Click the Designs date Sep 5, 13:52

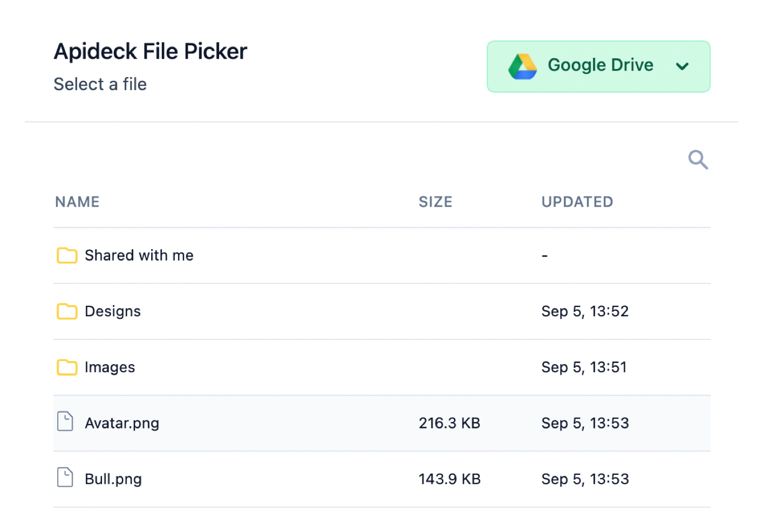click(x=585, y=311)
